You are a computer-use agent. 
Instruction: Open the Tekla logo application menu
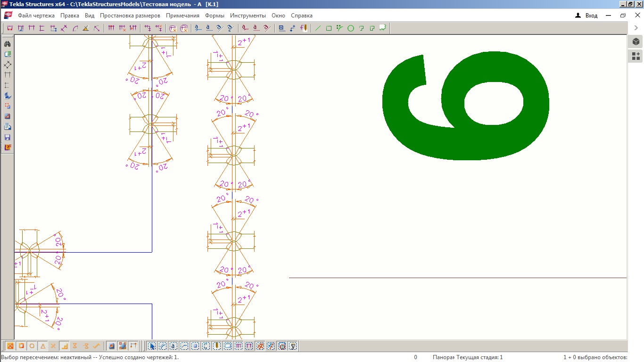8,16
